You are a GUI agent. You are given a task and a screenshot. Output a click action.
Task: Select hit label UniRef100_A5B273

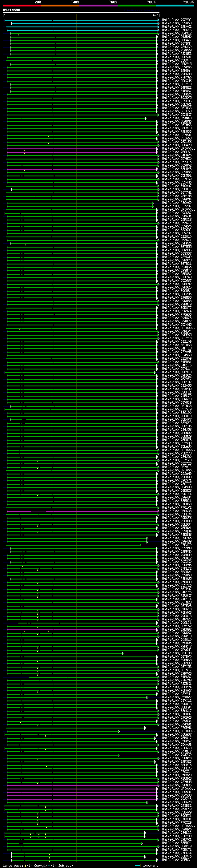point(177,454)
